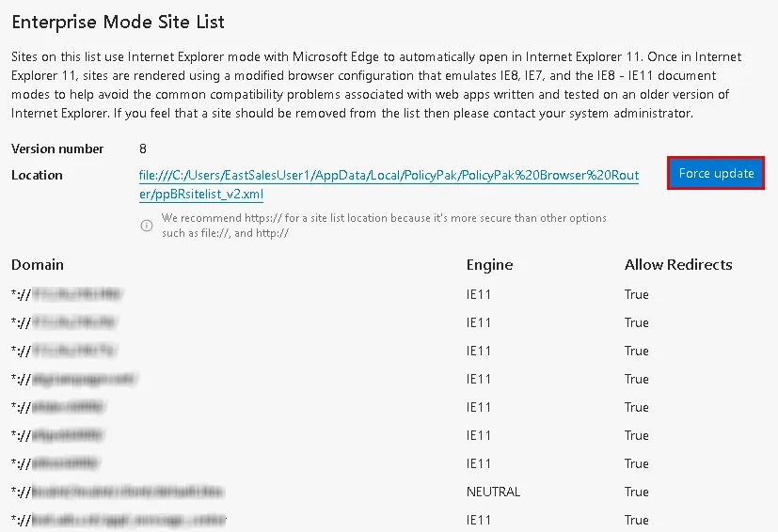This screenshot has height=532, width=778.
Task: Open the ppBRsitelist_v2.xml file location link
Action: [x=389, y=184]
